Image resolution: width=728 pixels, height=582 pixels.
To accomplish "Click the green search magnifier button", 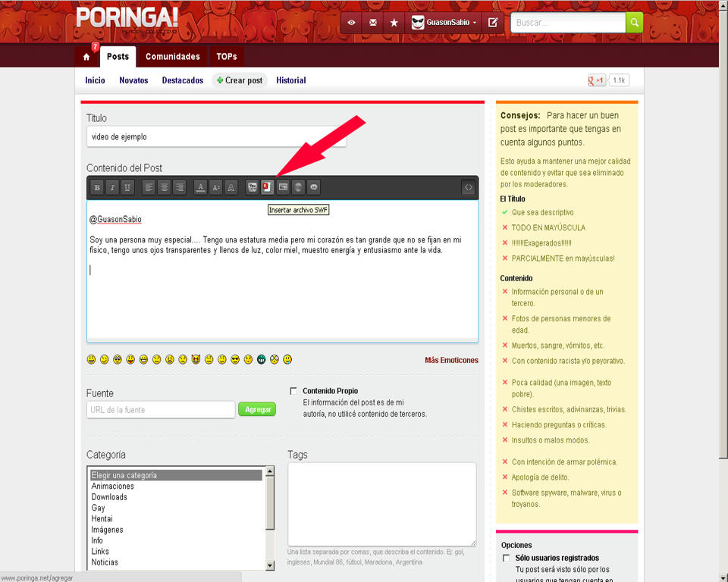I will (x=634, y=23).
